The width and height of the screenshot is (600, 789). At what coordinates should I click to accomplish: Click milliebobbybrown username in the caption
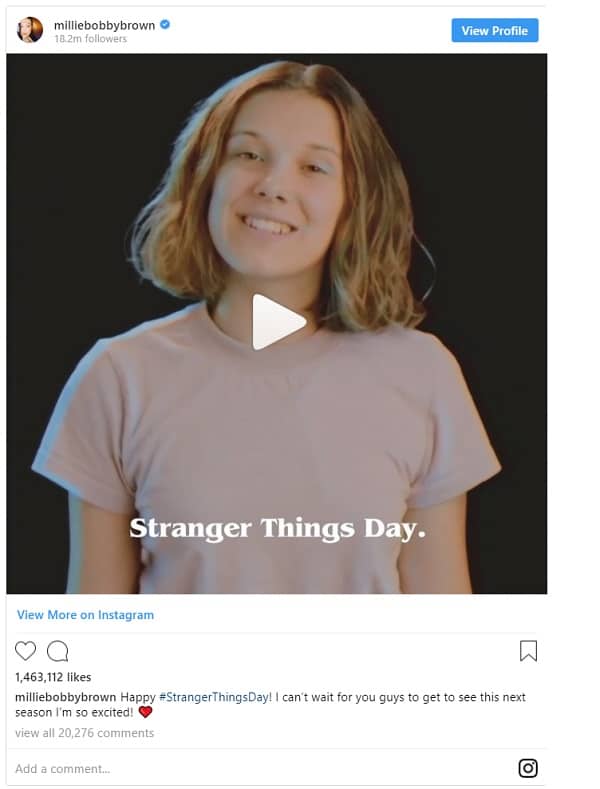(x=65, y=697)
